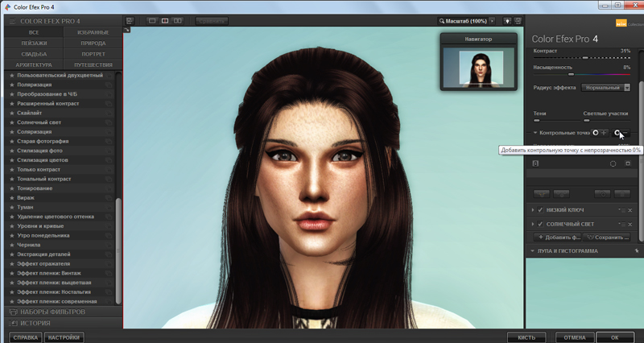The image size is (644, 343).
Task: Confirm with the OK button
Action: pyautogui.click(x=615, y=337)
